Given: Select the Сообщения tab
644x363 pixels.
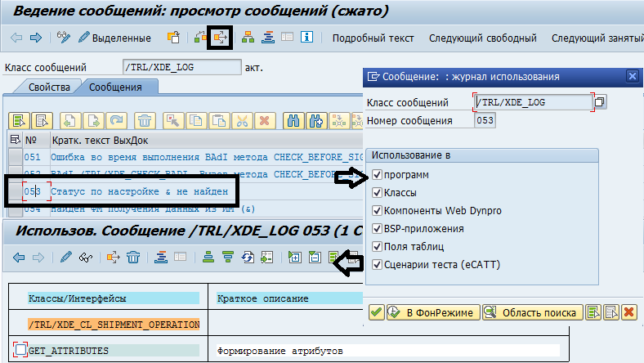Looking at the screenshot, I should [115, 87].
